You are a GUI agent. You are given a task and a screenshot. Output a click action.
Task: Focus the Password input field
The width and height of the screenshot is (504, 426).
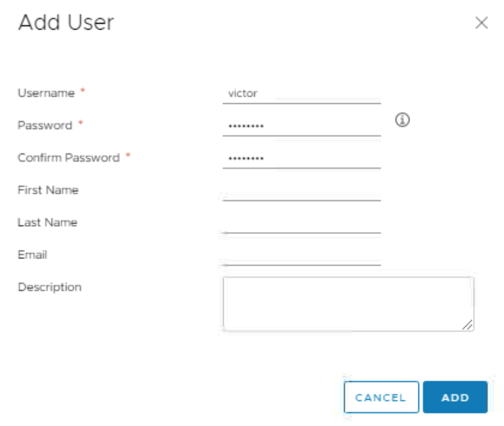point(301,126)
